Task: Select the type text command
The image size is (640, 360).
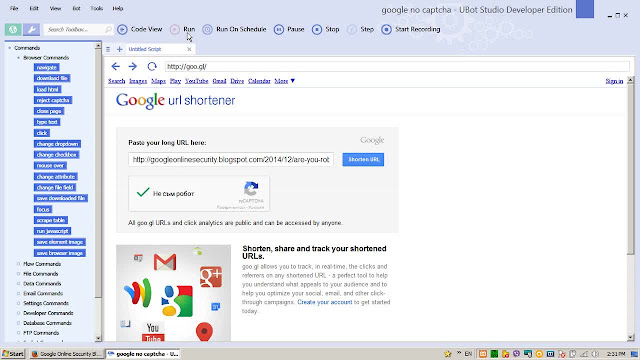Action: coord(47,122)
